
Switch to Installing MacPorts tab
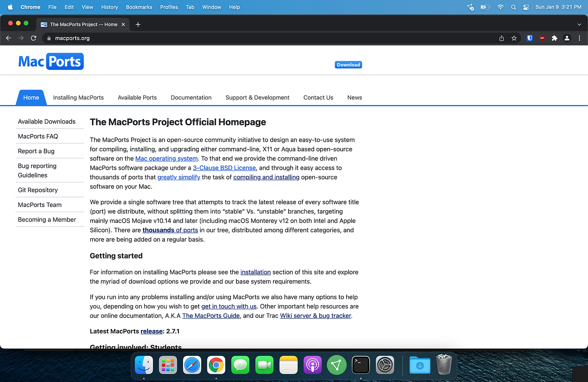(x=78, y=97)
